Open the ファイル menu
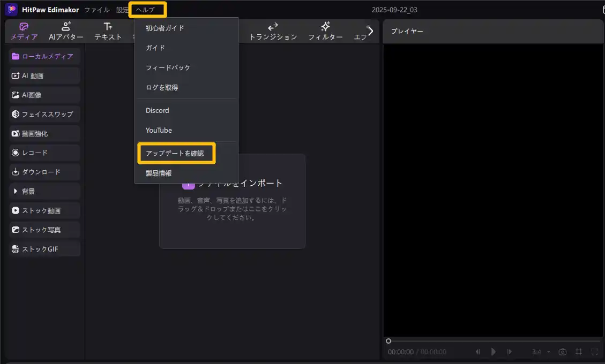The width and height of the screenshot is (605, 364). (97, 10)
